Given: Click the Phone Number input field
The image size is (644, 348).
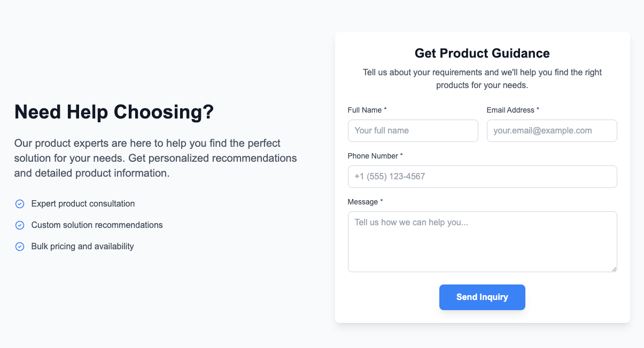Looking at the screenshot, I should pyautogui.click(x=482, y=177).
